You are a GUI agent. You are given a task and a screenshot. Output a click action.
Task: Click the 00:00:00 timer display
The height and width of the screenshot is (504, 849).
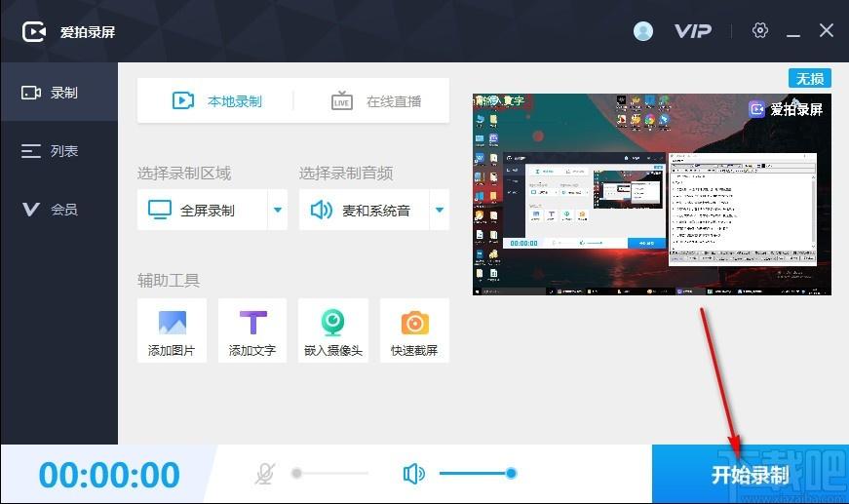109,475
